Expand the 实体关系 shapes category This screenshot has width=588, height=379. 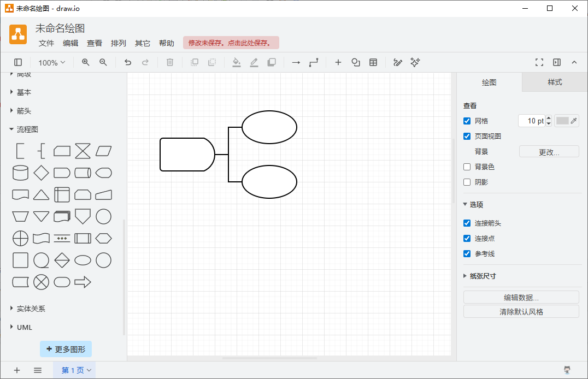pos(27,309)
